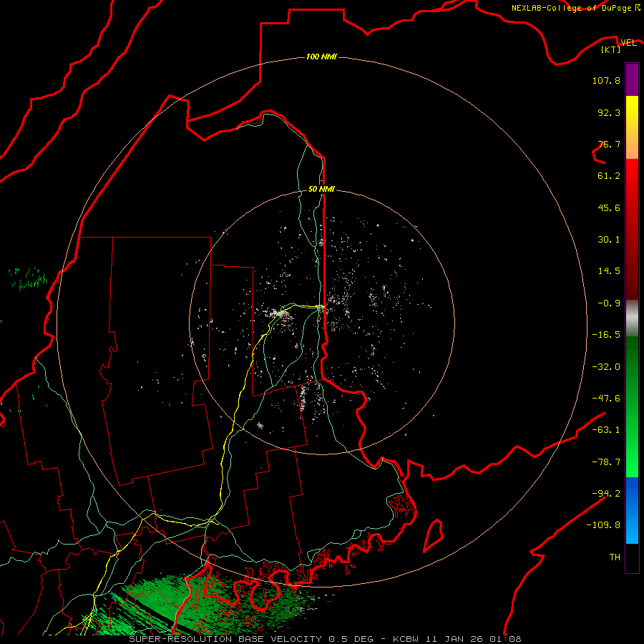Click the 61.2 value on velocity scale
Viewport: 644px width, 644px height.
coord(609,176)
